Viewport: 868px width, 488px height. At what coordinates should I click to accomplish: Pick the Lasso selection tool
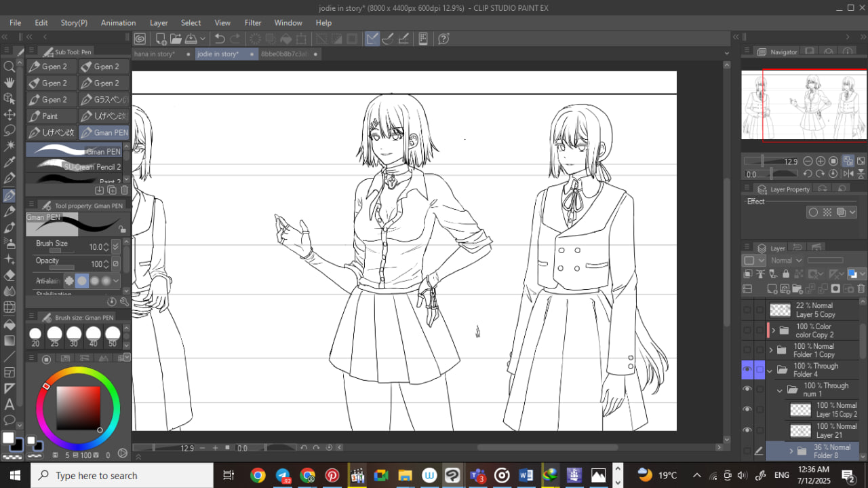(x=9, y=130)
